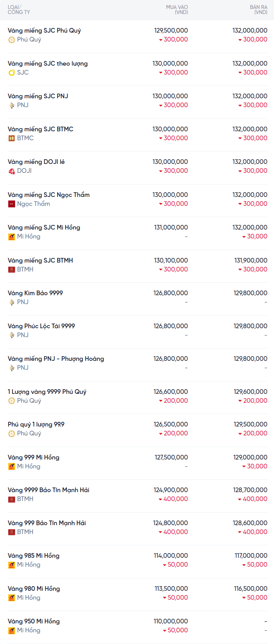The width and height of the screenshot is (274, 644).
Task: Click the PNJ logo under Vàng miếng SJC PNJ
Action: click(x=12, y=105)
